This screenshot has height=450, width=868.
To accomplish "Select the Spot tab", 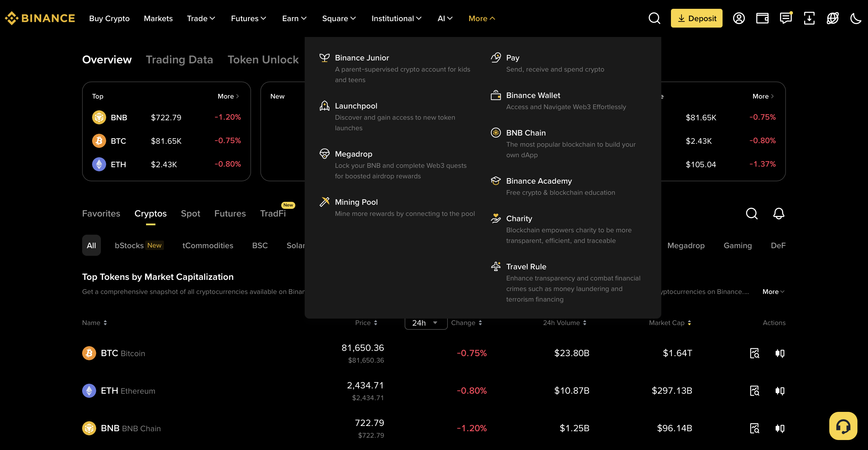I will [x=190, y=213].
